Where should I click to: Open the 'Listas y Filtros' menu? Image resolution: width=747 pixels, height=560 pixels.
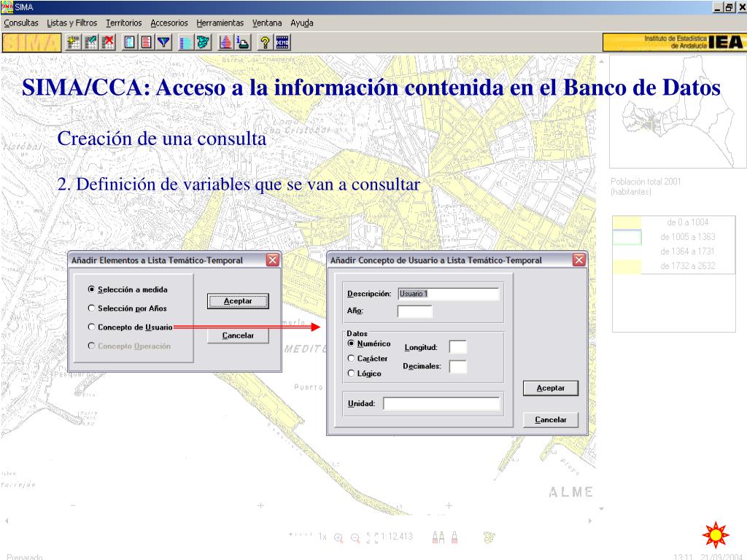coord(72,23)
